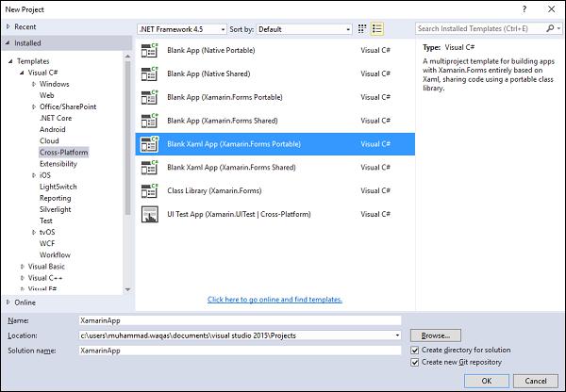Viewport: 566px width, 392px height.
Task: Click the Solution name input field
Action: pyautogui.click(x=240, y=351)
